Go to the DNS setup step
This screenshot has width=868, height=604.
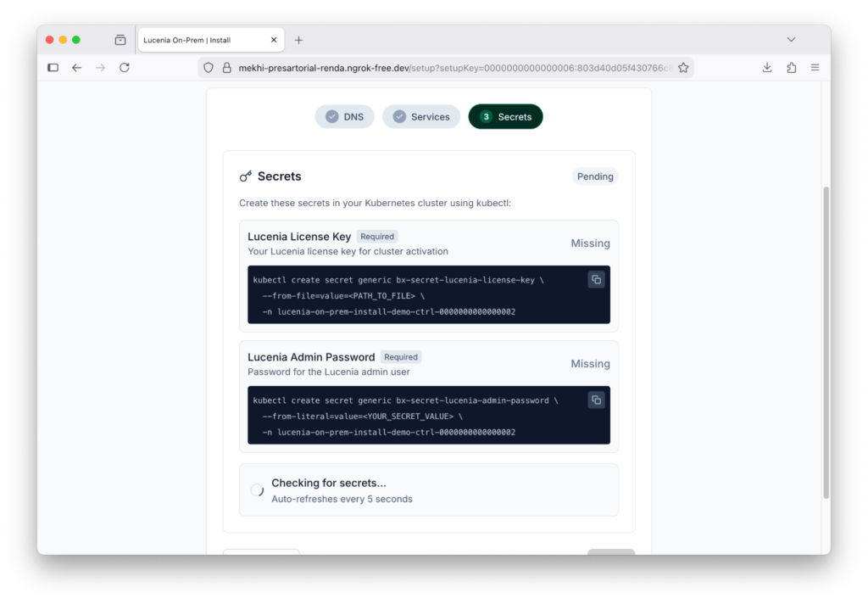344,117
